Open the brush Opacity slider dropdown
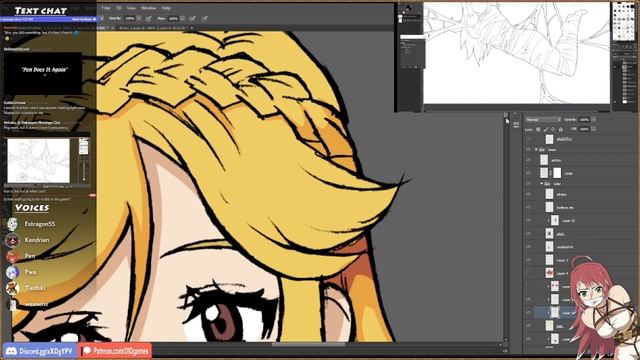 pyautogui.click(x=139, y=18)
